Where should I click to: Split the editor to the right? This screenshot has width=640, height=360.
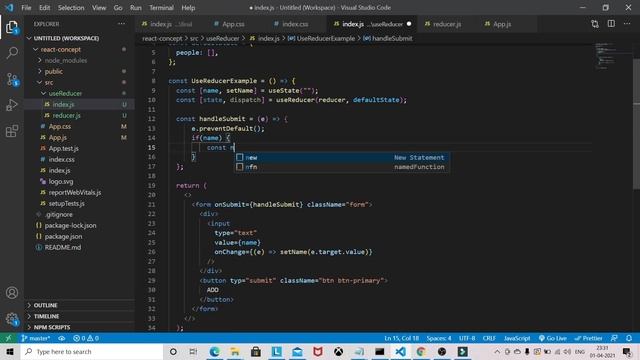(x=611, y=24)
